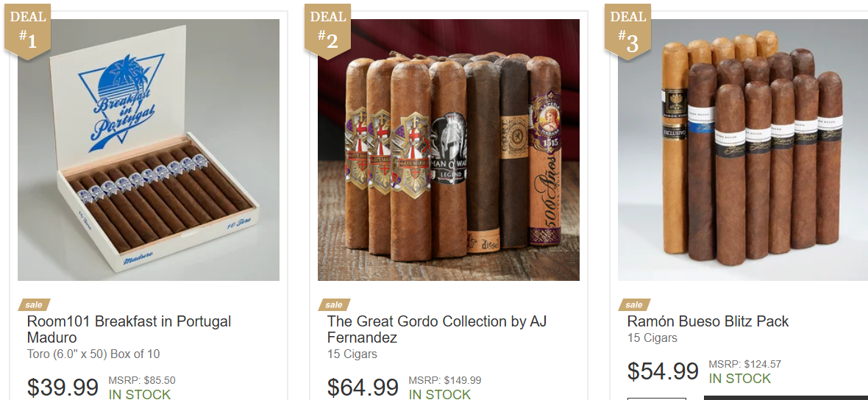The width and height of the screenshot is (868, 400).
Task: Open the Ramón Bueso Blitz Pack cigar image
Action: [743, 150]
